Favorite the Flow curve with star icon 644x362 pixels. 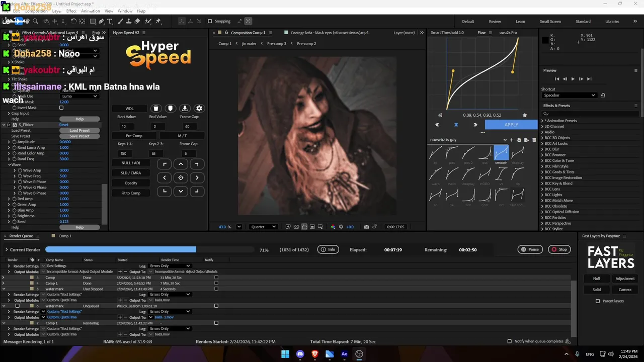525,115
